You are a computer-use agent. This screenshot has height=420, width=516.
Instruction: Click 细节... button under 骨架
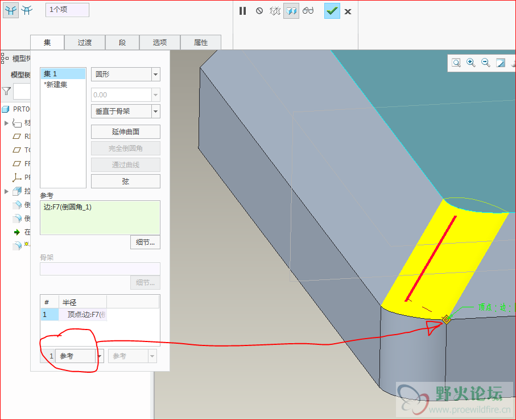point(145,282)
